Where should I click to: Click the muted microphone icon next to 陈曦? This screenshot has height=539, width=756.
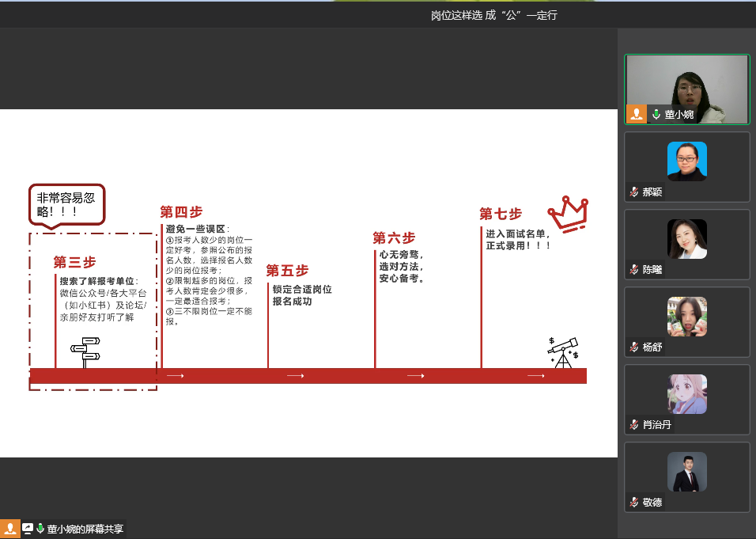coord(633,270)
